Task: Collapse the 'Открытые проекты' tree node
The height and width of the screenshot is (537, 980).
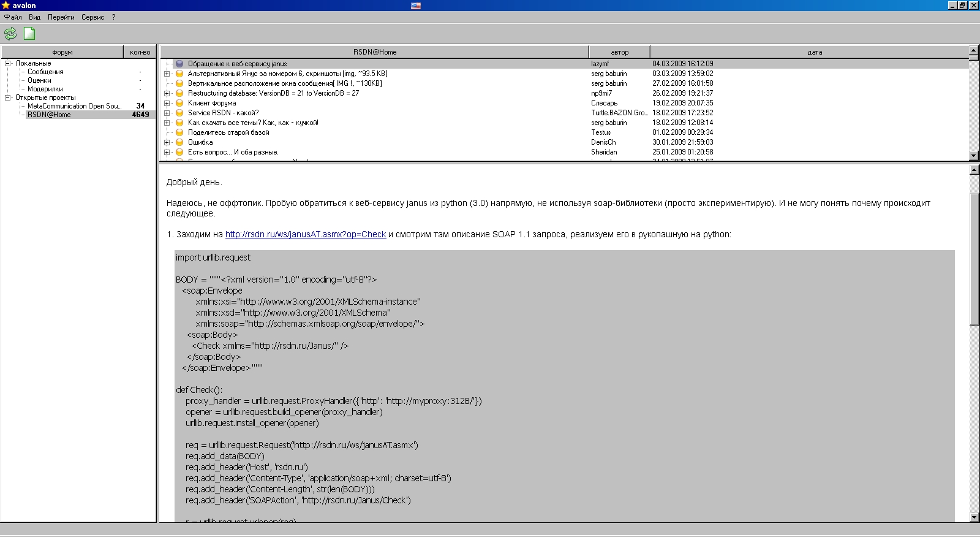Action: pyautogui.click(x=8, y=97)
